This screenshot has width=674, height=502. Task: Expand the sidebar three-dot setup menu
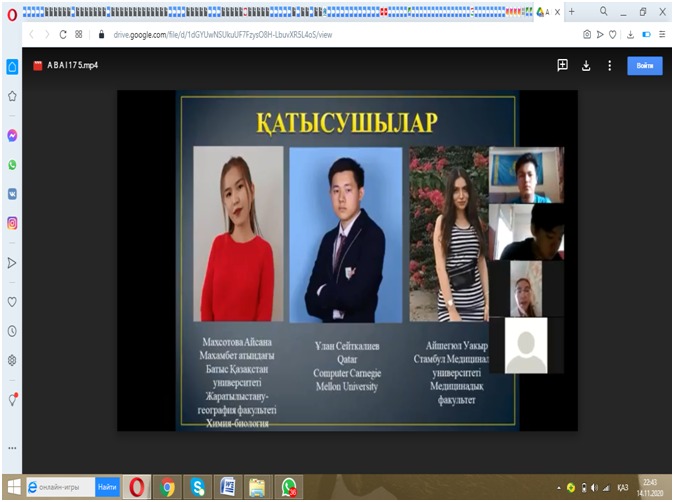[x=12, y=447]
